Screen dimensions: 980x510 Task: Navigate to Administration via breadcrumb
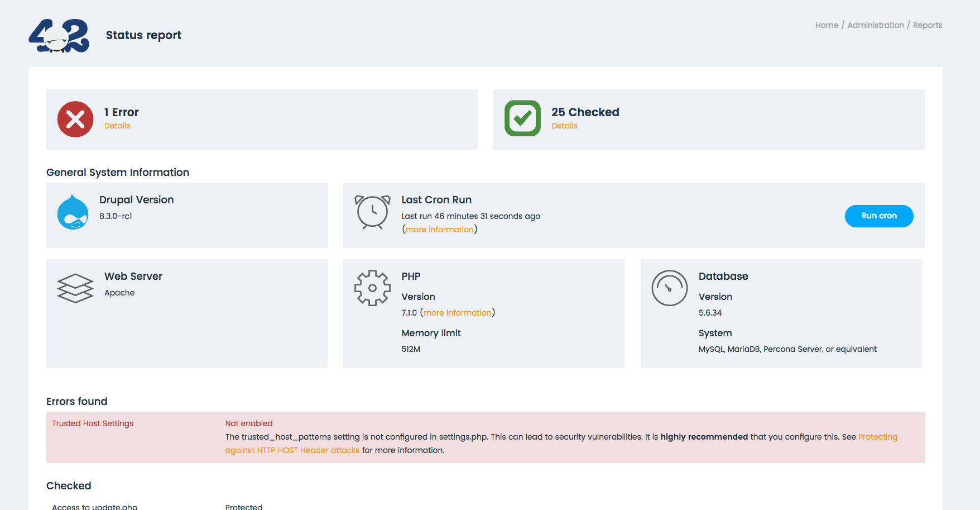click(x=875, y=25)
